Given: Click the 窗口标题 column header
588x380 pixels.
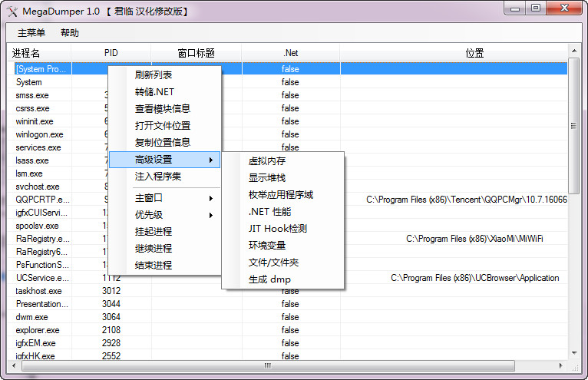Looking at the screenshot, I should tap(196, 53).
